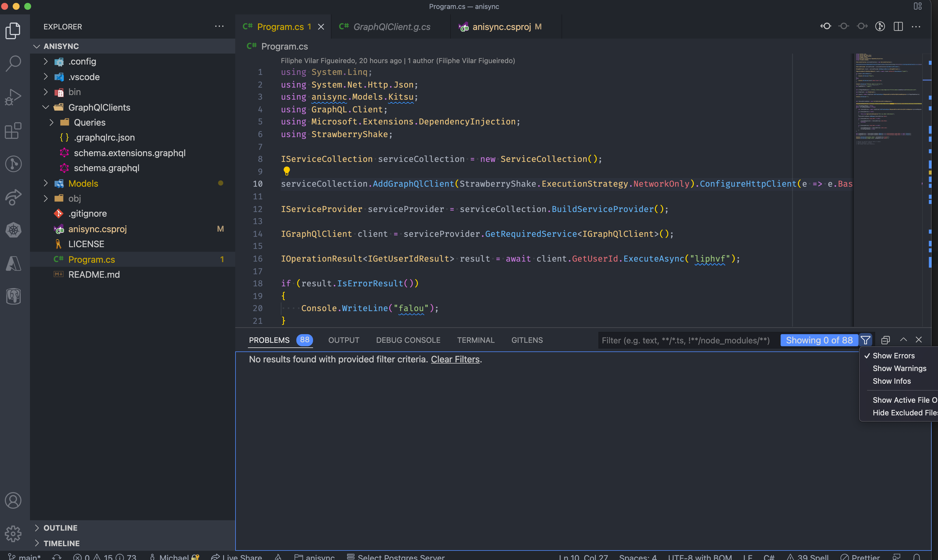Click the Split Editor icon top right

(898, 27)
